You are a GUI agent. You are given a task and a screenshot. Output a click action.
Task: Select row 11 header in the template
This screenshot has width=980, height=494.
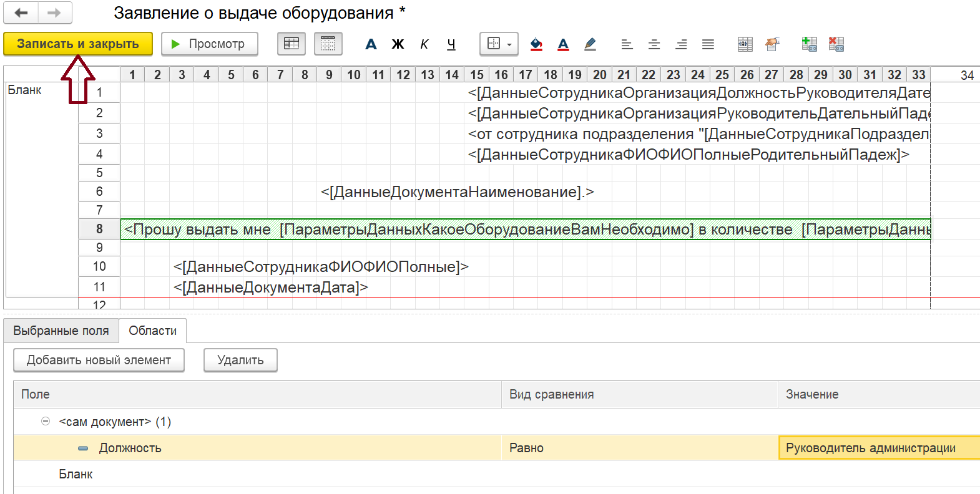tap(99, 287)
